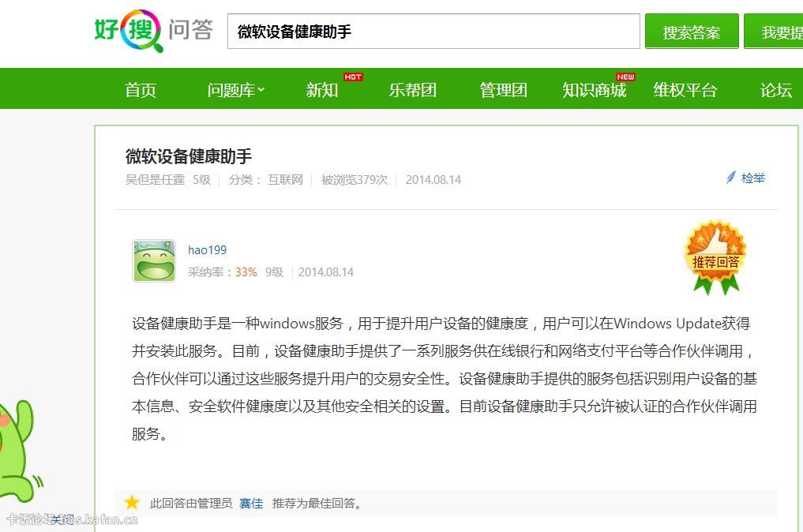Click the 被浏览379次 view count text
803x532 pixels.
click(x=354, y=180)
